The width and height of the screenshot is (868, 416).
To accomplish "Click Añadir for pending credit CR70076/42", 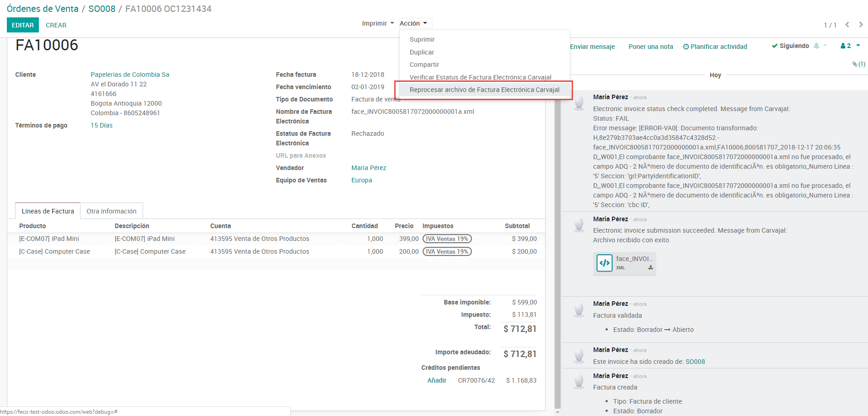I will tap(436, 380).
